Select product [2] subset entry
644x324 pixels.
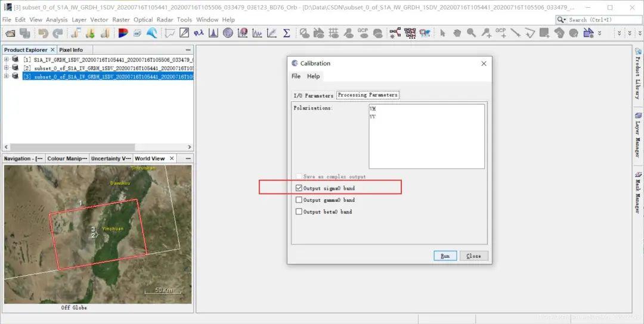click(x=109, y=68)
